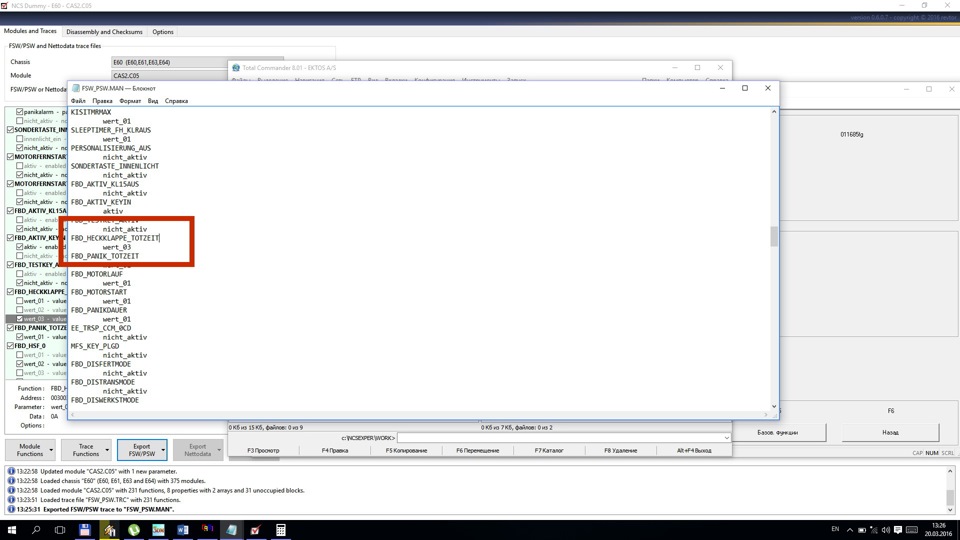The image size is (960, 540).
Task: Open the Файл menu in Notepad
Action: point(78,101)
